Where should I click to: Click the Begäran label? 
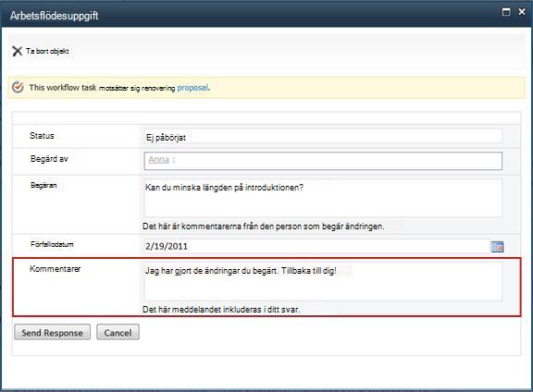43,186
